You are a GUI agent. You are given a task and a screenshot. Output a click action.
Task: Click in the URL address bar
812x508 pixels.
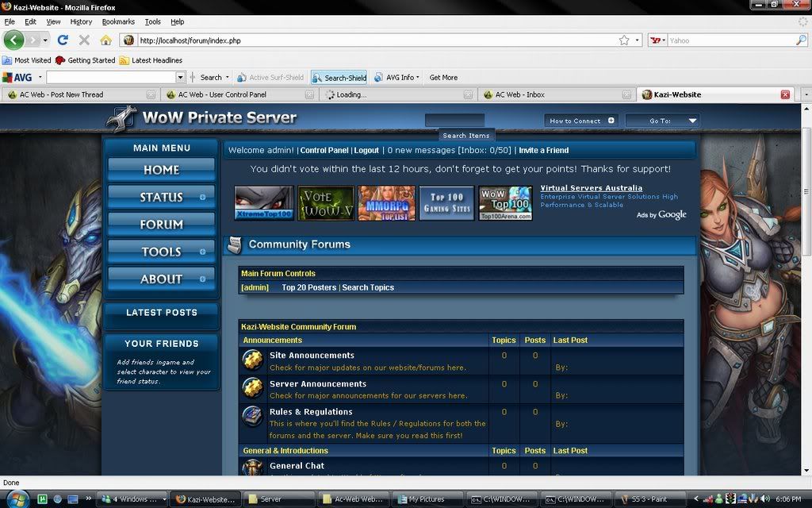coord(378,40)
